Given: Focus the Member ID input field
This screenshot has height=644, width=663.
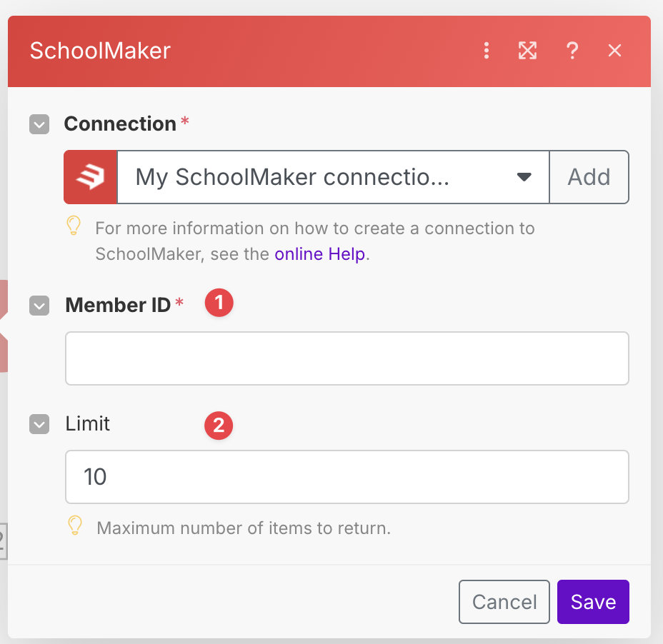Looking at the screenshot, I should pos(347,358).
